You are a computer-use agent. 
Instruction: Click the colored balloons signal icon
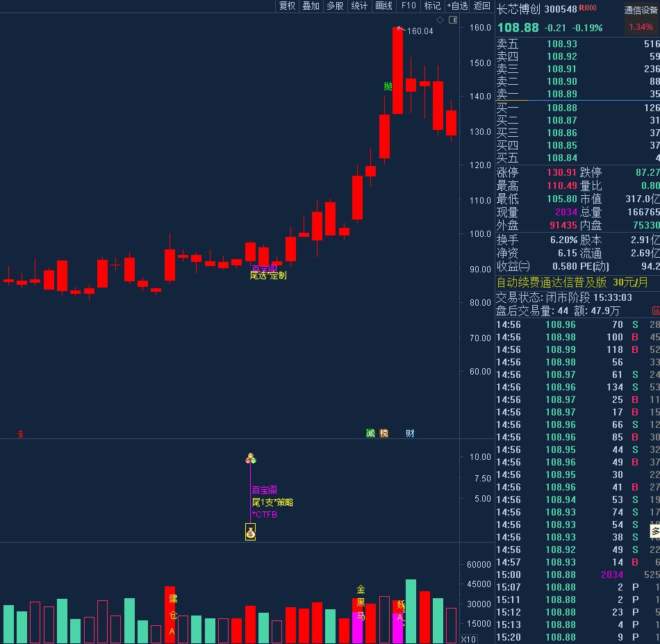point(251,459)
